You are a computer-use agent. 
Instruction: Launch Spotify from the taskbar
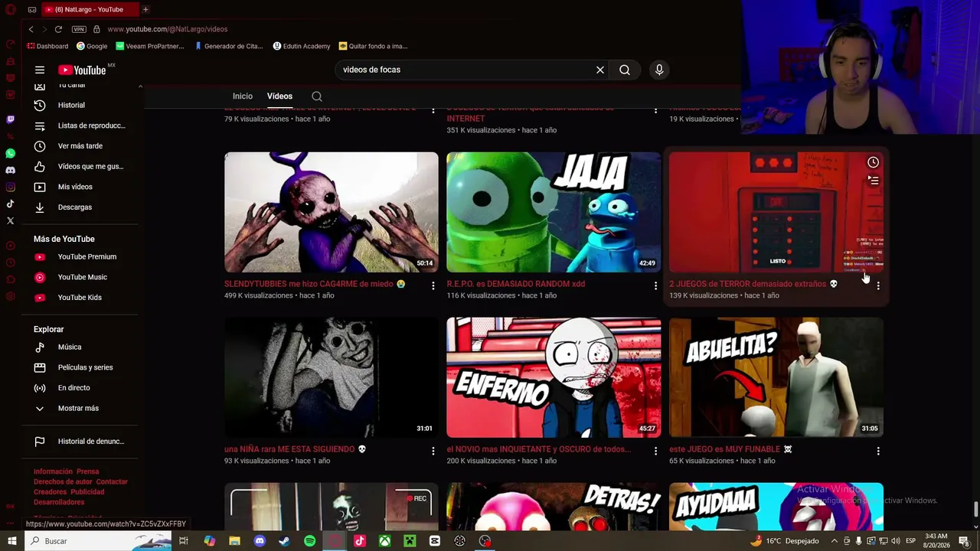coord(309,541)
